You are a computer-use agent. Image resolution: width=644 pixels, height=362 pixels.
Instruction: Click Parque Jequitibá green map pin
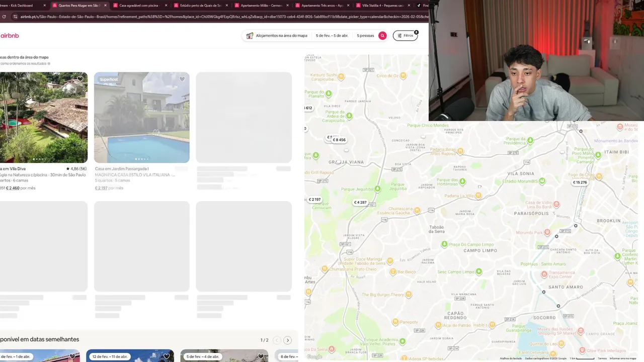coord(377,189)
